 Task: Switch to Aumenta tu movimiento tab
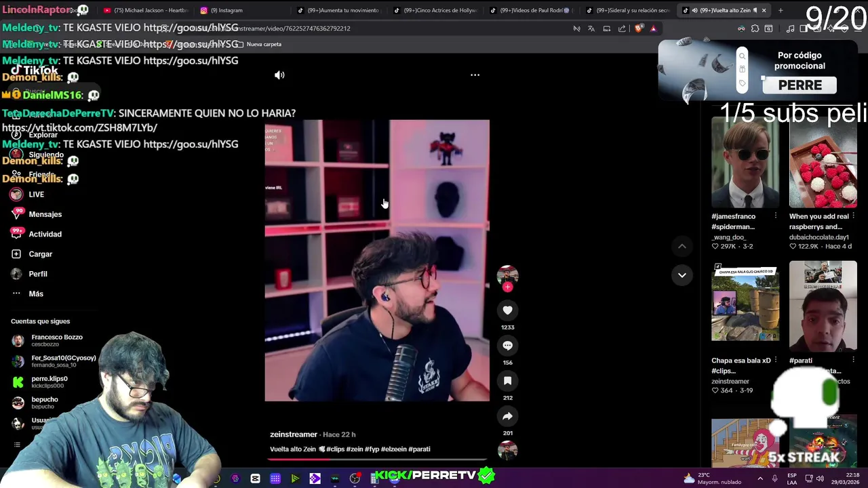(x=338, y=10)
